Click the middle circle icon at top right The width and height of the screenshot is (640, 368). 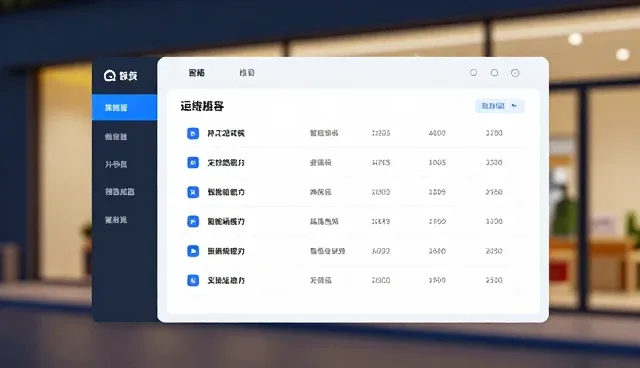[494, 73]
